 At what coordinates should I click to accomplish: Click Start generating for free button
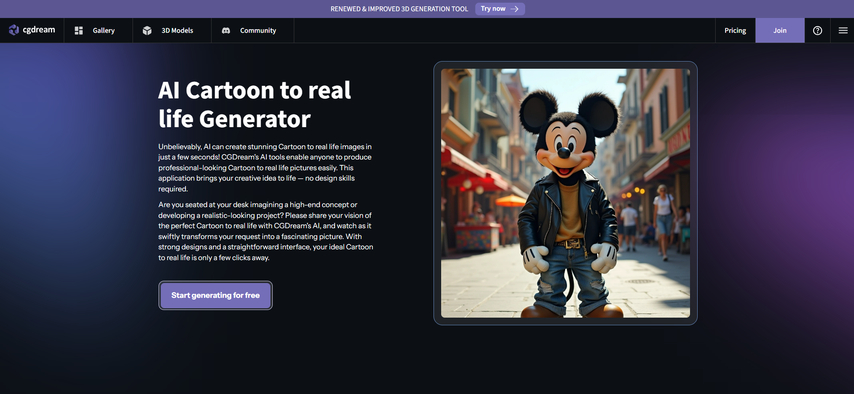point(216,295)
